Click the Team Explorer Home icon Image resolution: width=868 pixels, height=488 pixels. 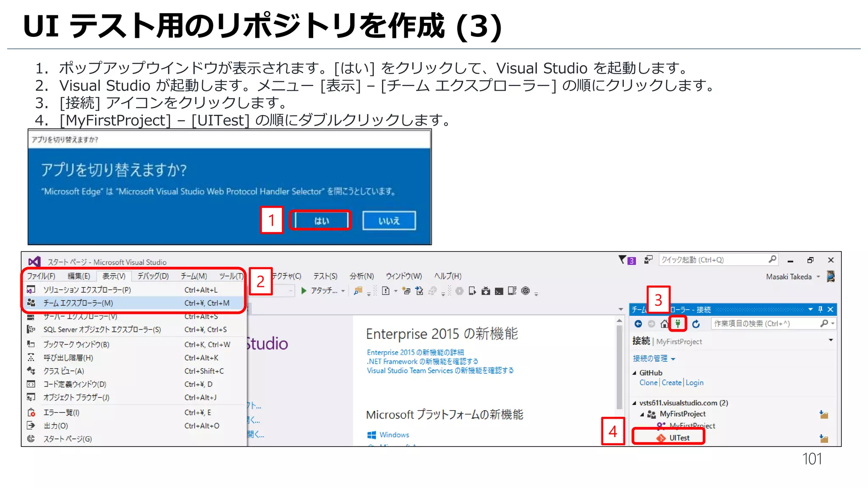pos(664,324)
